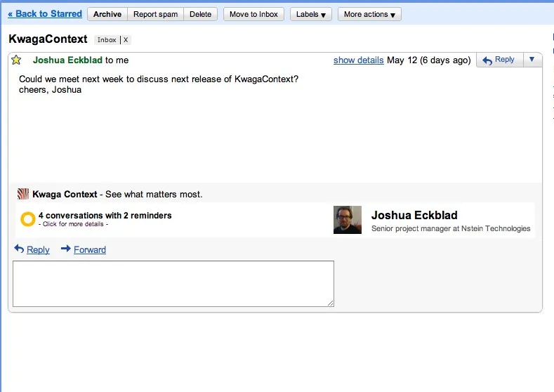Open Joshua Eckblad's profile photo
This screenshot has height=392, width=554.
pyautogui.click(x=348, y=220)
